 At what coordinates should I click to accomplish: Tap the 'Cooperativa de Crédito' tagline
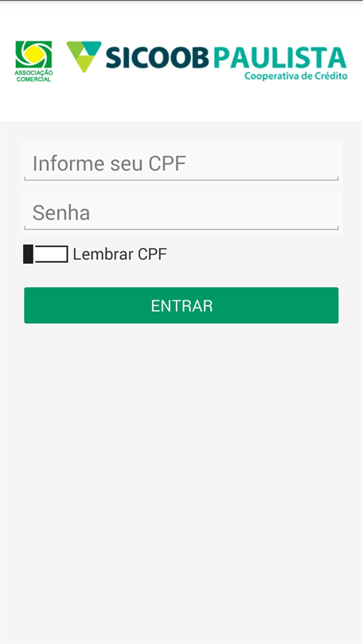point(296,76)
